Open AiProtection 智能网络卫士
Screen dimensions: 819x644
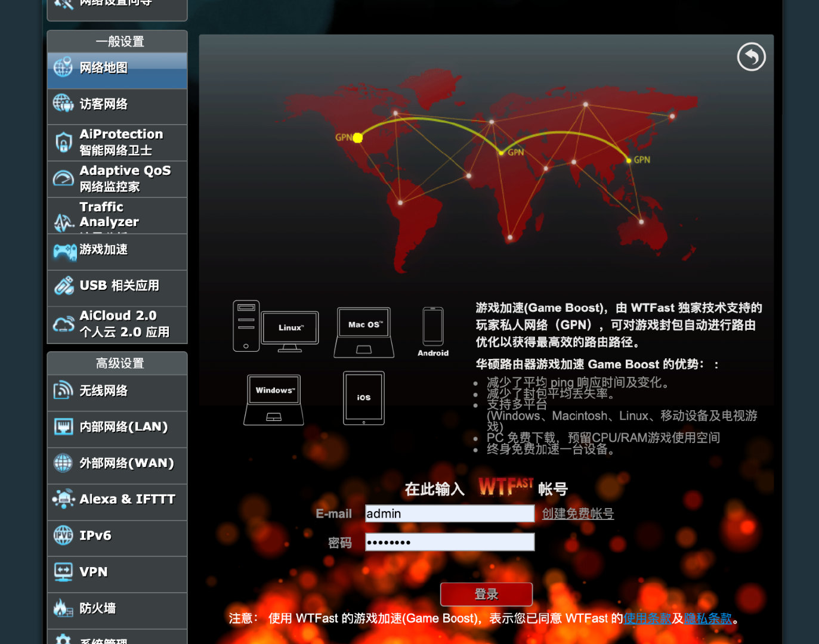tap(118, 143)
